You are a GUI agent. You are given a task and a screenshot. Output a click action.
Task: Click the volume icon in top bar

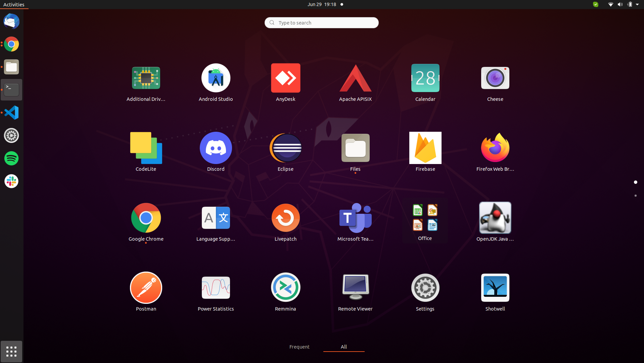point(620,4)
